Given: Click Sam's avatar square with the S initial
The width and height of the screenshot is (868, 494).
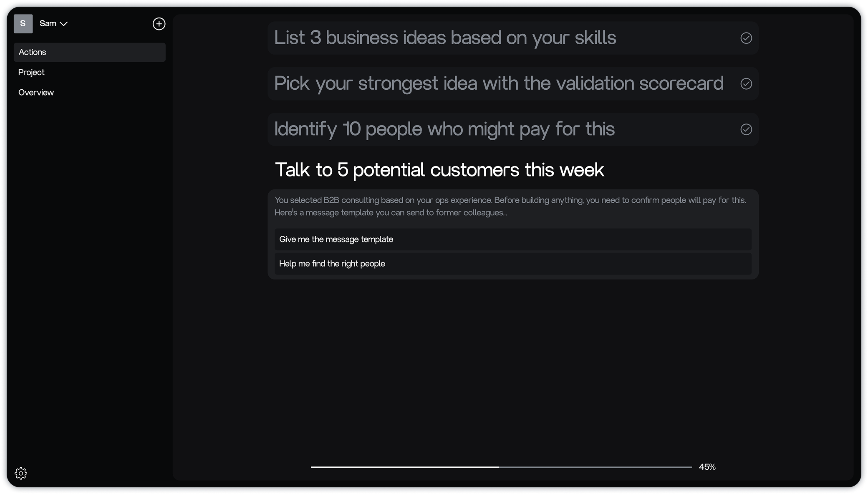Looking at the screenshot, I should click(23, 24).
